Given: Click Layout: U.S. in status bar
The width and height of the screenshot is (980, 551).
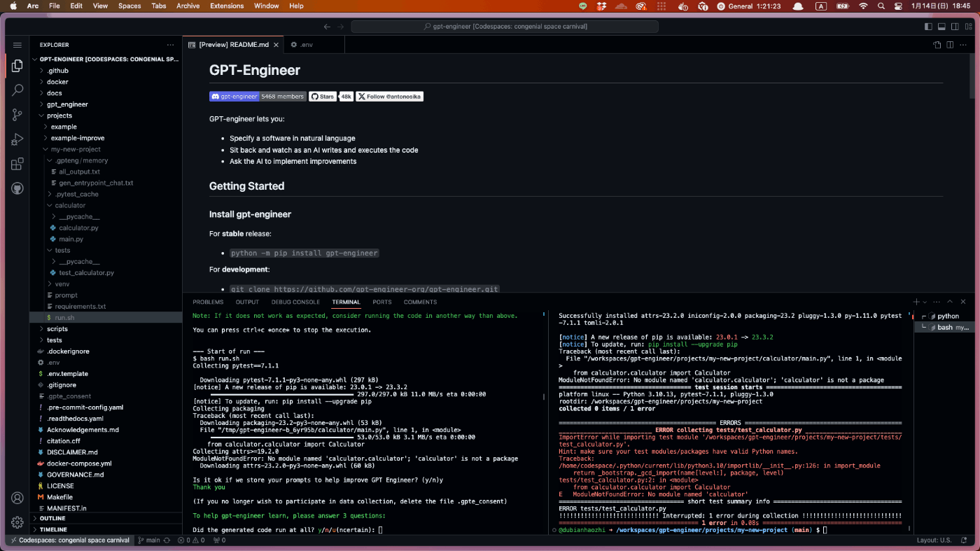Looking at the screenshot, I should pyautogui.click(x=934, y=540).
